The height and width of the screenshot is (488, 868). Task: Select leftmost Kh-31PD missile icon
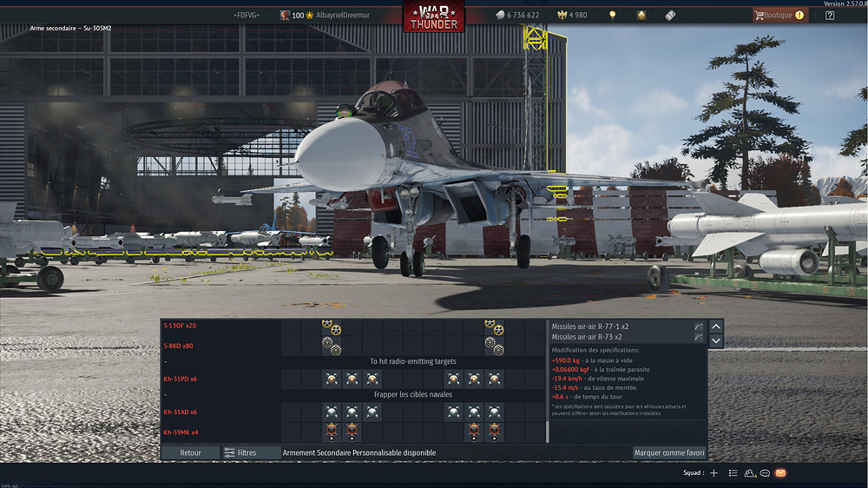[x=332, y=379]
